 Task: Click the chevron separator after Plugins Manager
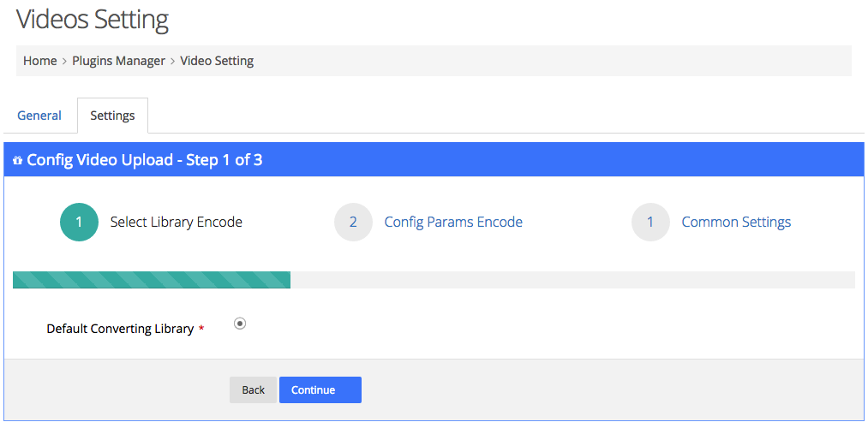173,61
